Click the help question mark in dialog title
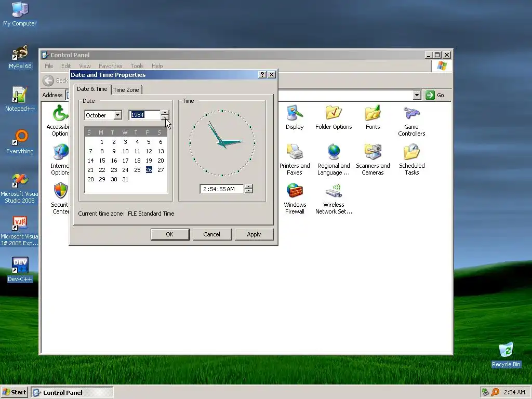 coord(262,75)
